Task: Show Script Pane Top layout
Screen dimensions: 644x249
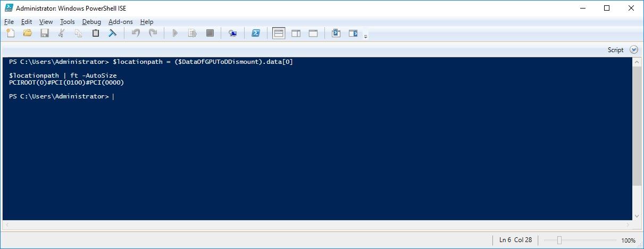Action: [279, 33]
